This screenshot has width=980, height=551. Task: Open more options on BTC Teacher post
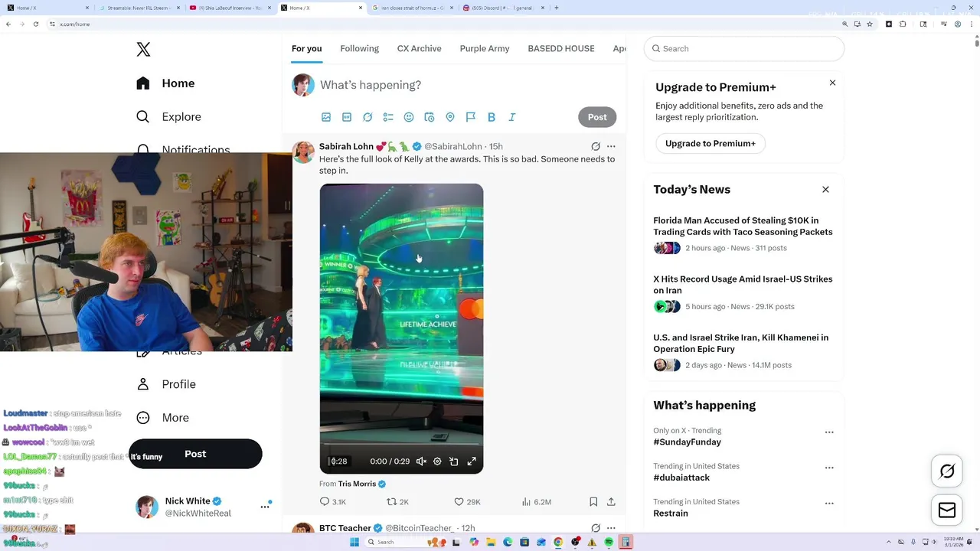[611, 528]
